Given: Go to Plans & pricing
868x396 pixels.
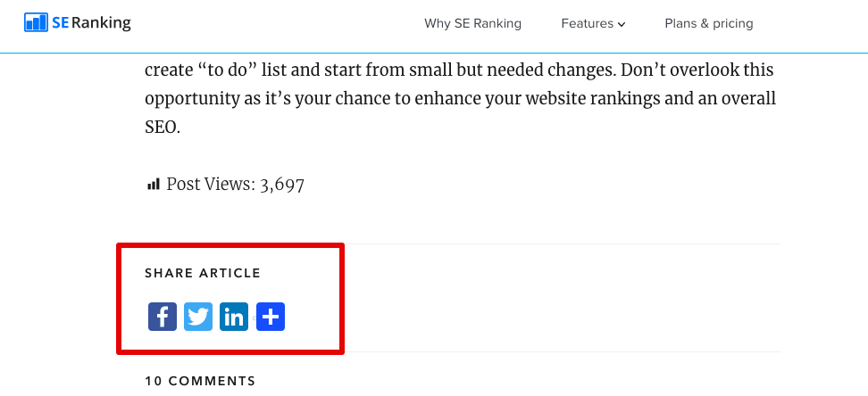Looking at the screenshot, I should 708,23.
